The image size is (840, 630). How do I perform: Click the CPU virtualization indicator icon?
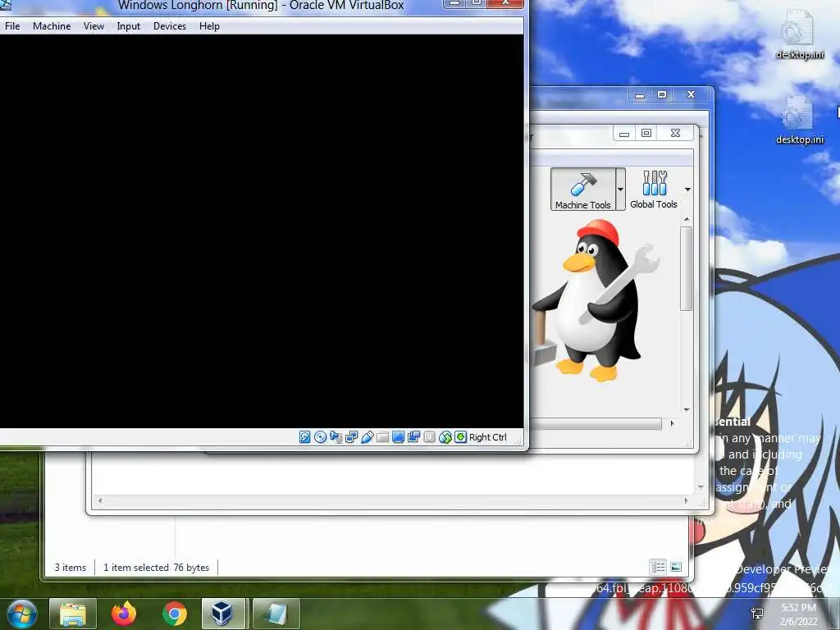(x=429, y=437)
